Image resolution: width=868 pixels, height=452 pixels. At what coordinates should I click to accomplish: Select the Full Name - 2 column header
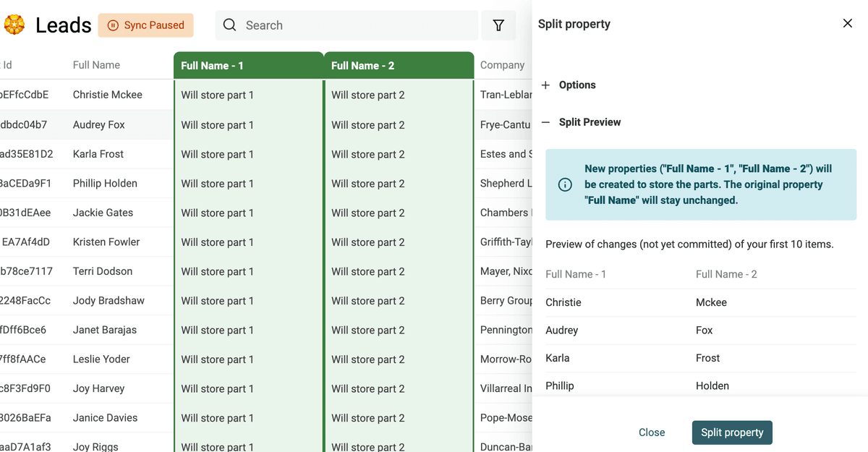click(x=399, y=66)
